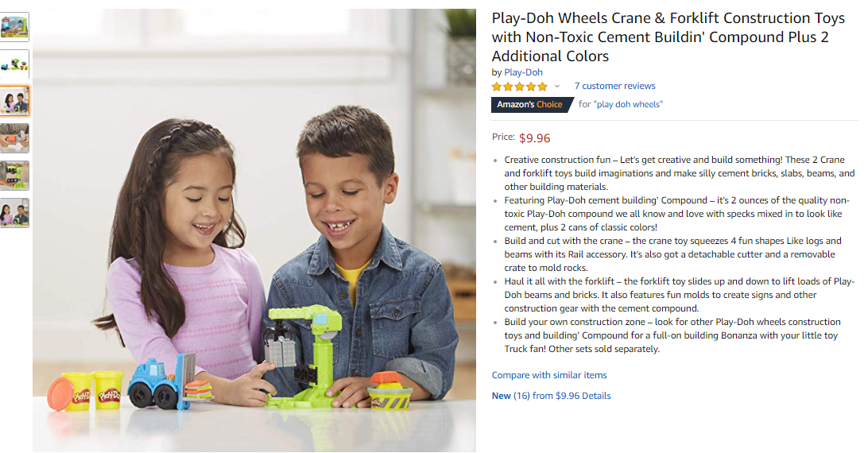Click the orange-highlighted kids playing thumbnail
868x453 pixels.
(14, 102)
